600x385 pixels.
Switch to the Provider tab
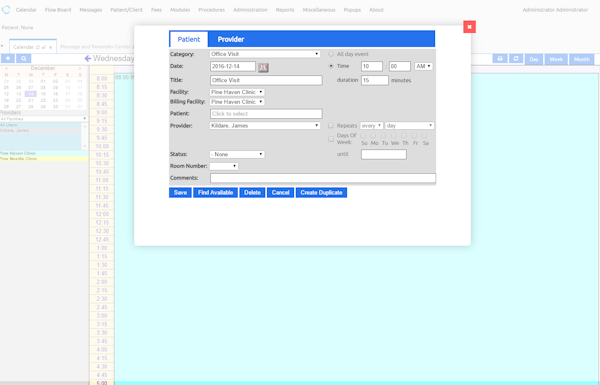click(x=231, y=39)
